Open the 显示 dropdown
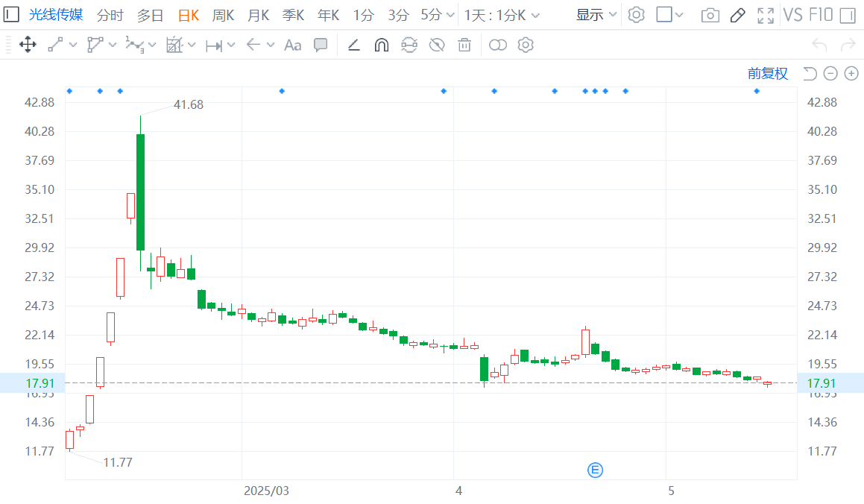The height and width of the screenshot is (504, 864). pos(596,15)
